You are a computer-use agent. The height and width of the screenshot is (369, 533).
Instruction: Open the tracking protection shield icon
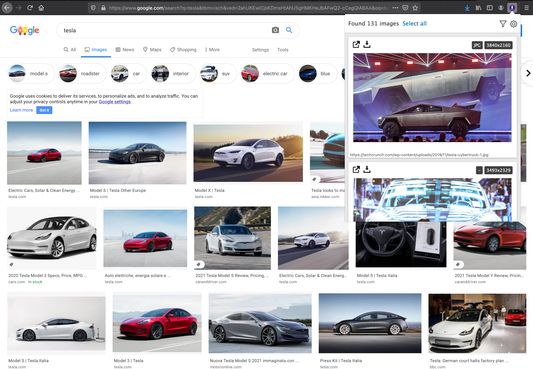(x=93, y=7)
